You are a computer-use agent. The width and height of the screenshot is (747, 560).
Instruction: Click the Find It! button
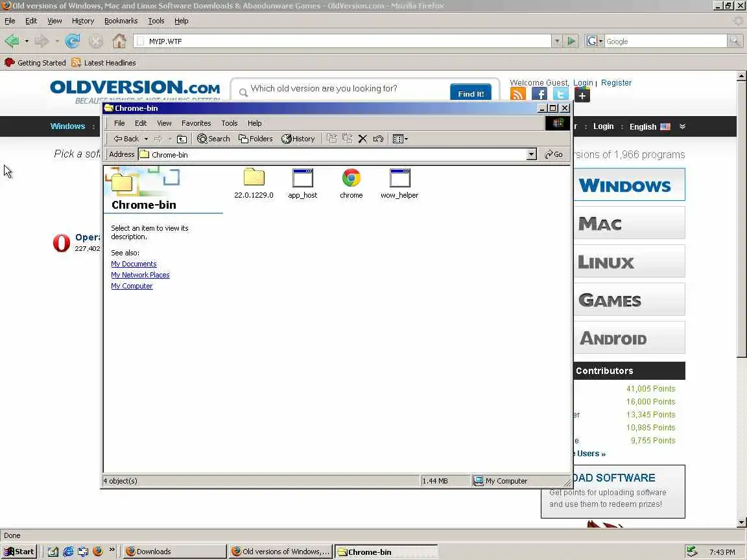click(x=471, y=93)
